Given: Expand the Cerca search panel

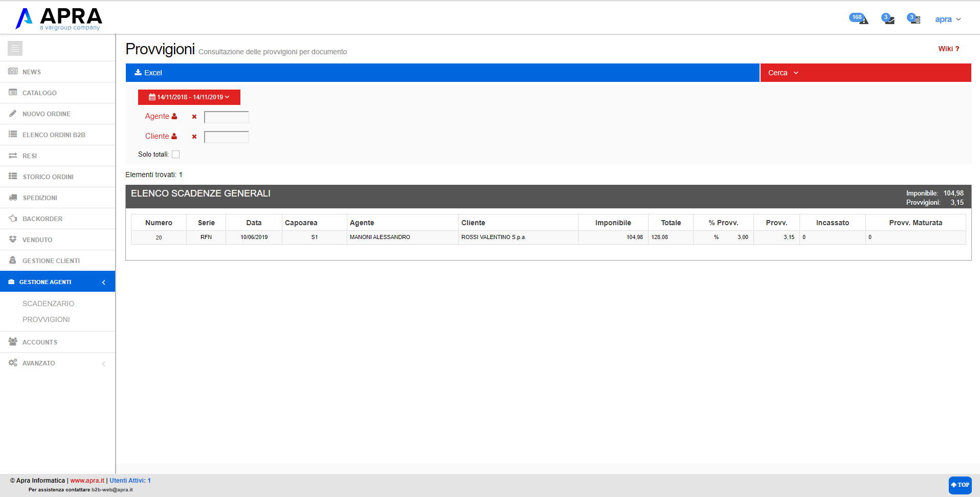Looking at the screenshot, I should [x=865, y=73].
